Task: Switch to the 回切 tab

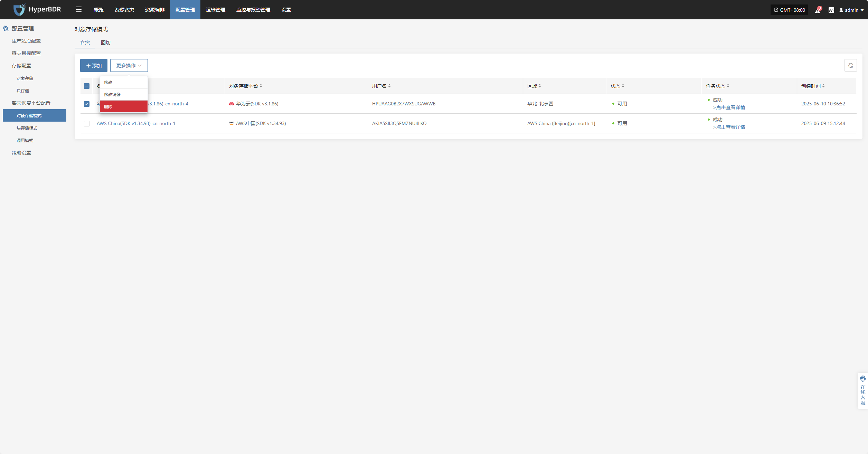Action: click(106, 42)
